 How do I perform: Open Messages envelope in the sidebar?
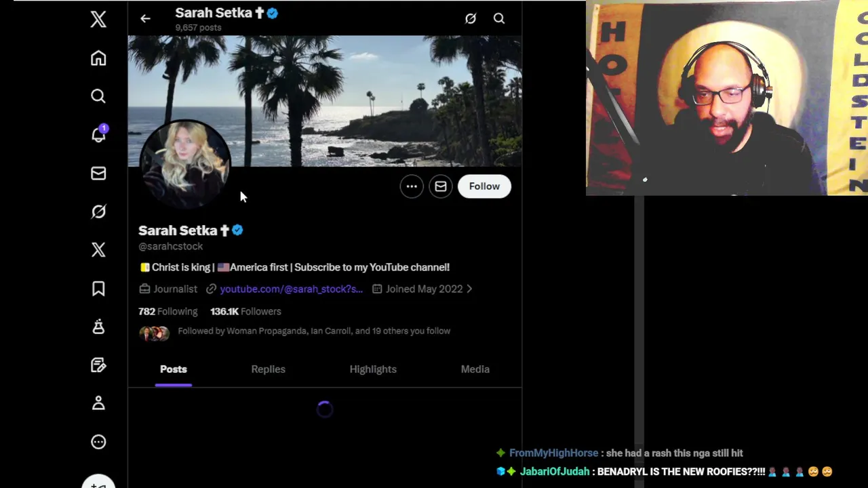[x=98, y=174]
